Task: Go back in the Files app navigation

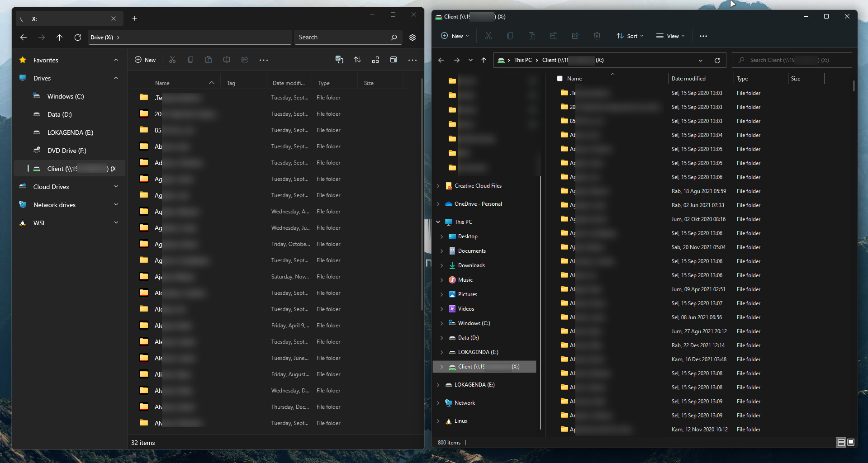Action: [x=24, y=38]
